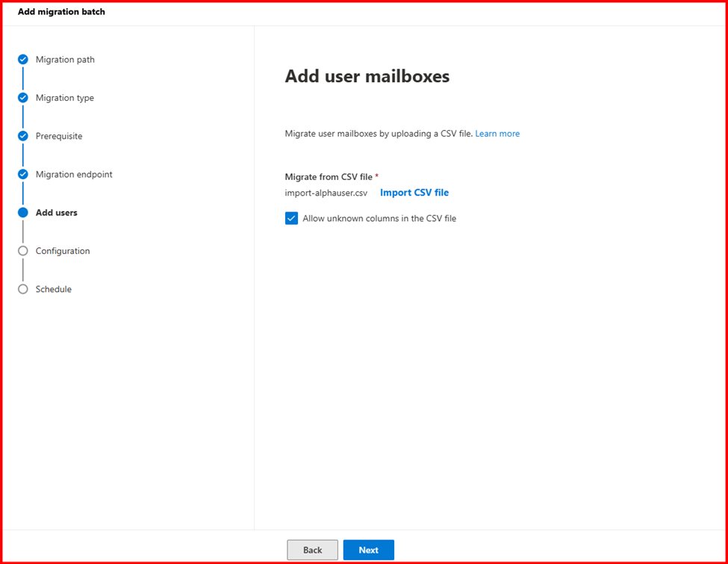Proceed with the Next button
Screen dimensions: 728x564
[368, 550]
